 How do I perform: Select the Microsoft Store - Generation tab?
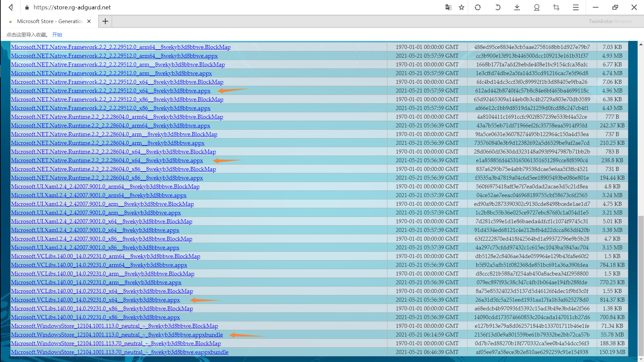tap(50, 21)
